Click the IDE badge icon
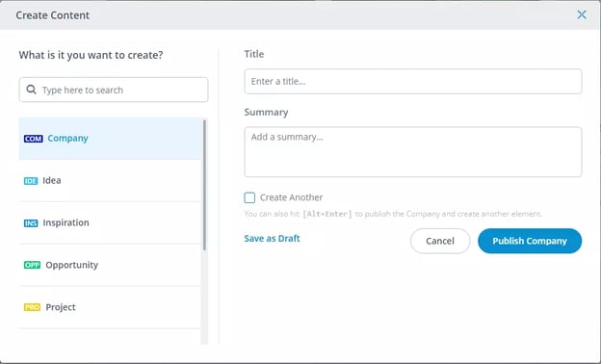601x364 pixels. click(31, 181)
